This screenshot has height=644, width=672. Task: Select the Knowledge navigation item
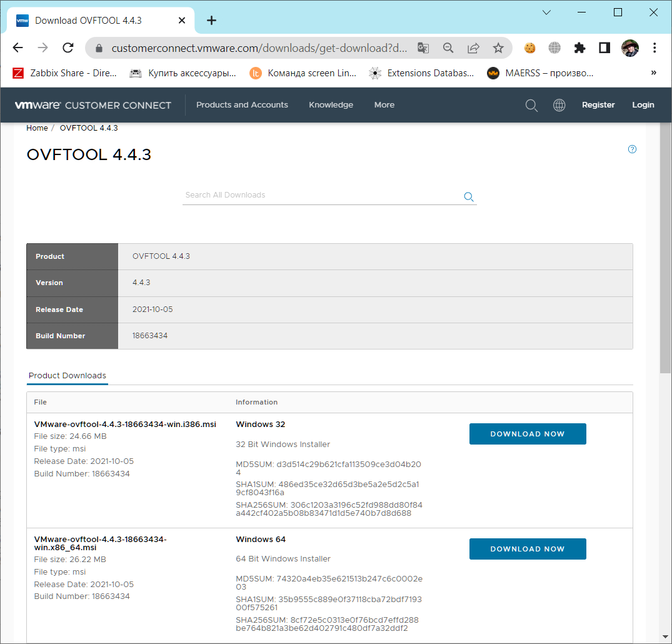point(331,105)
